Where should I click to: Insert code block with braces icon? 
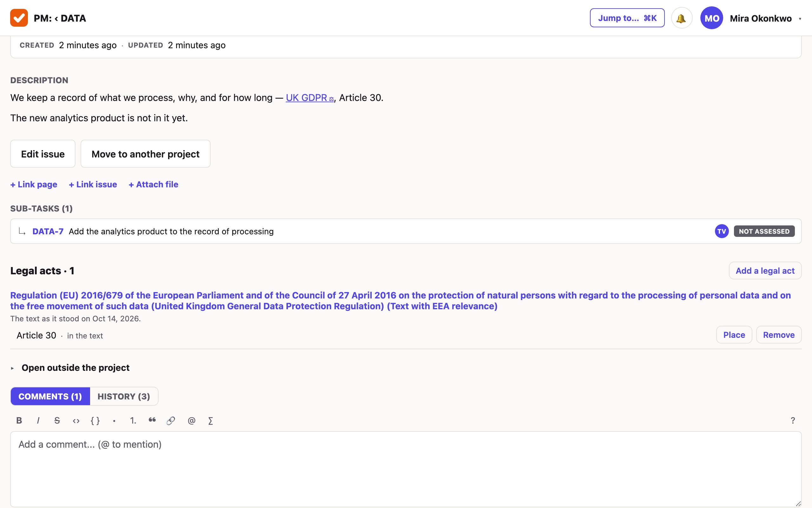[x=95, y=420]
